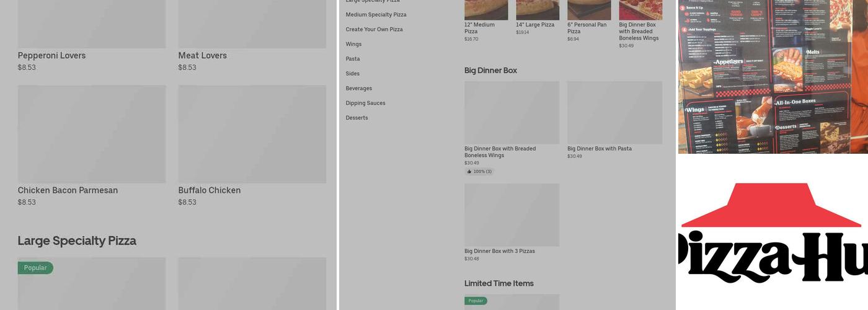
Task: Click the Large Specialty Pizza section heading
Action: 77,241
